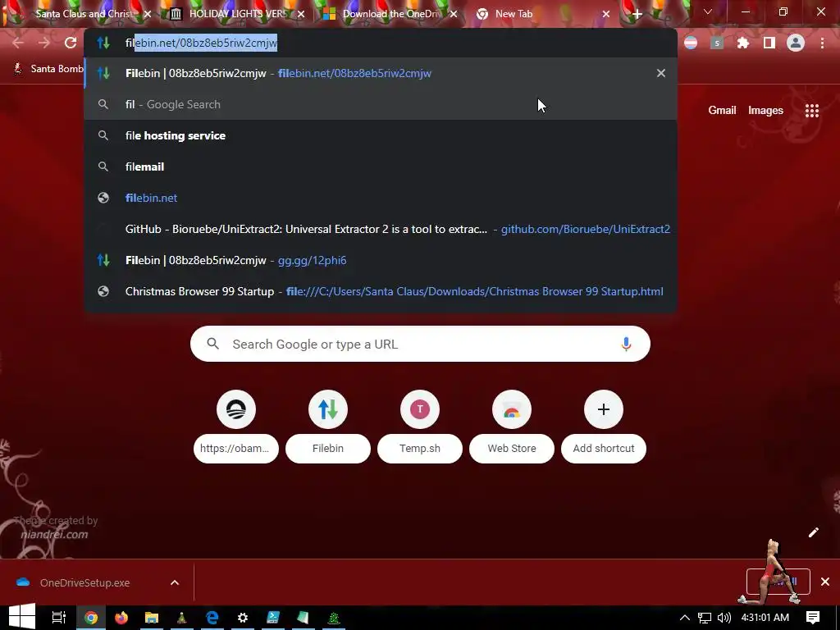Open the Temp.sh shortcut tile
This screenshot has height=630, width=840.
tap(420, 426)
